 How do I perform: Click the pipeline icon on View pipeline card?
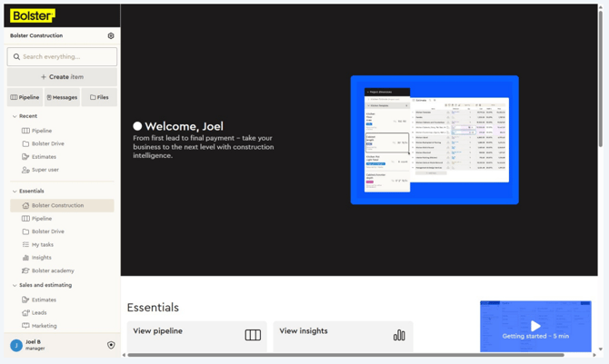point(253,335)
